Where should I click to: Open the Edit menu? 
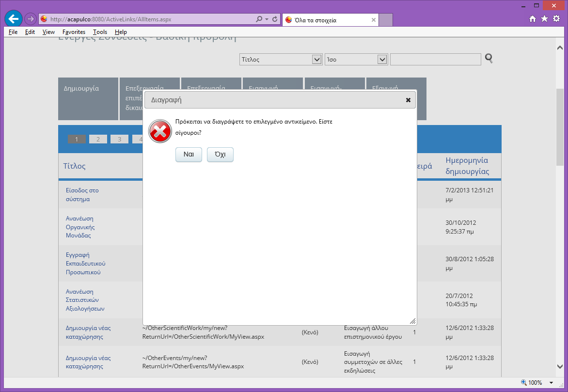(30, 32)
